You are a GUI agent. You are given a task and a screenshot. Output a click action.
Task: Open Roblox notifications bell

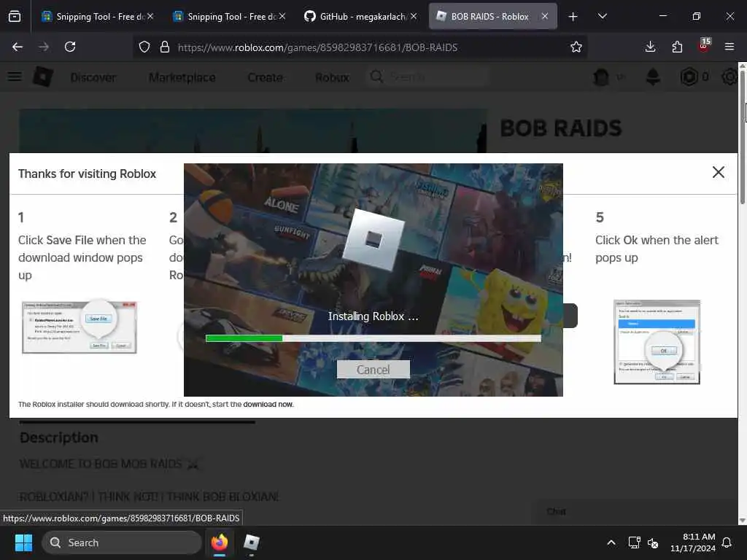click(653, 77)
